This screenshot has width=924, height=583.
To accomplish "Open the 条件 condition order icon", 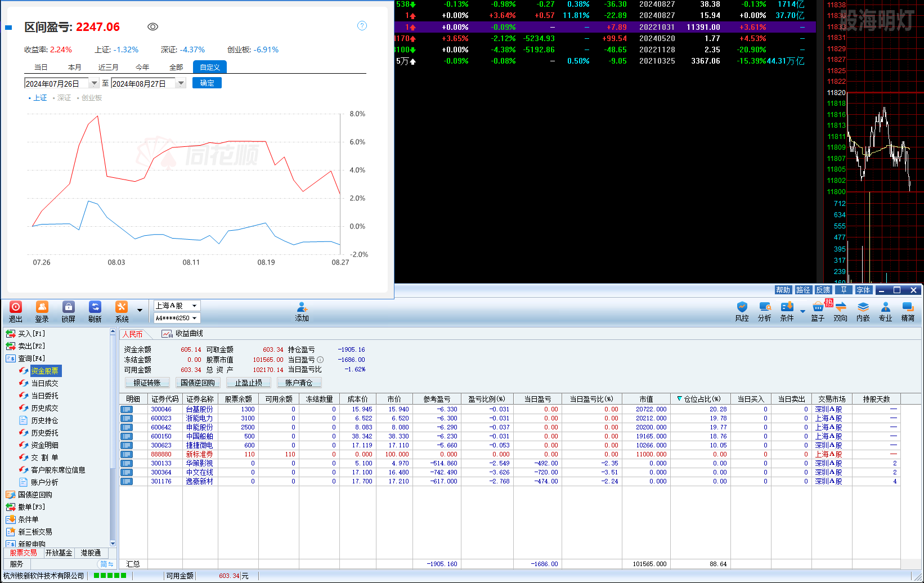I will coord(787,307).
